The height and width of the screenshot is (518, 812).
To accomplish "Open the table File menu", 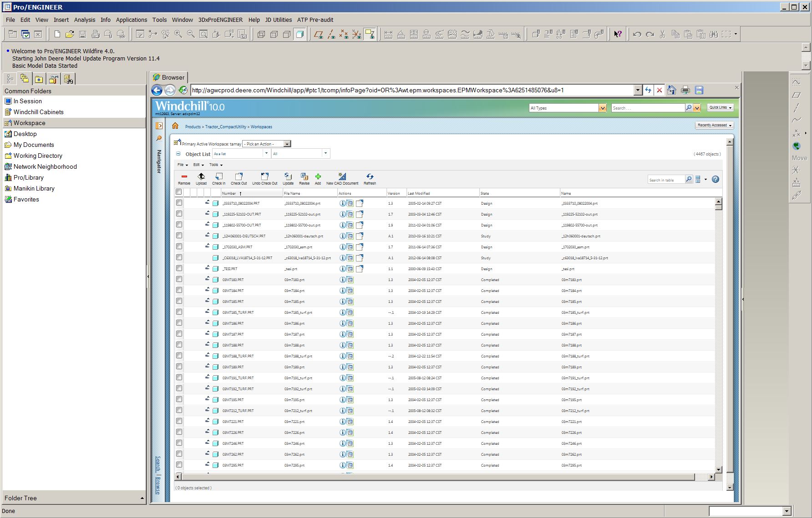I will coord(183,165).
